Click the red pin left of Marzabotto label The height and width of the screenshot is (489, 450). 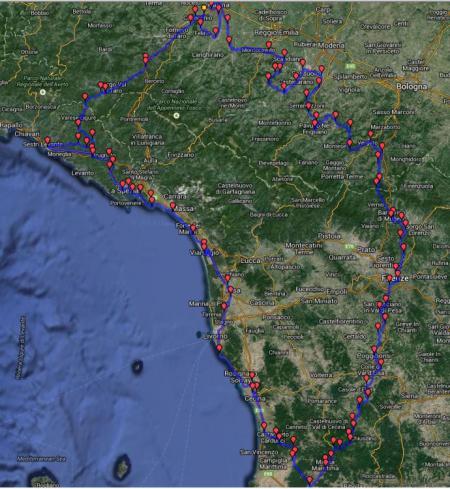pyautogui.click(x=370, y=134)
